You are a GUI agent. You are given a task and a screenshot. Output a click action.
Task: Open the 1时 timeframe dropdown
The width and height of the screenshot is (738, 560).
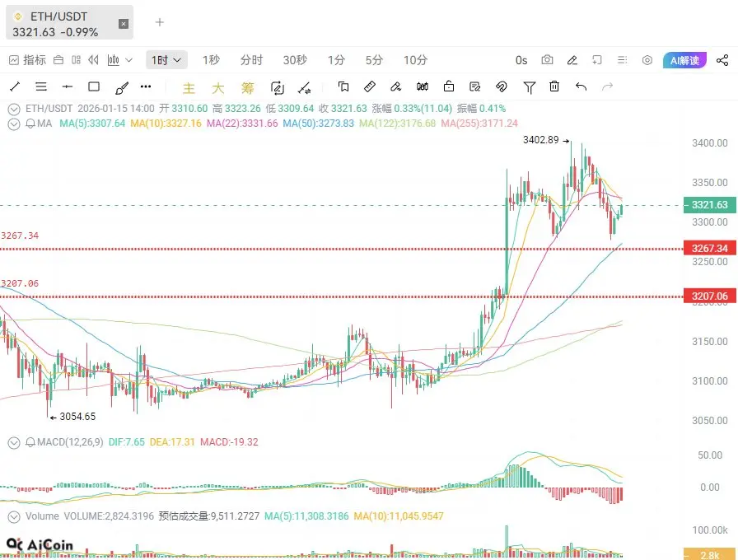[x=166, y=60]
